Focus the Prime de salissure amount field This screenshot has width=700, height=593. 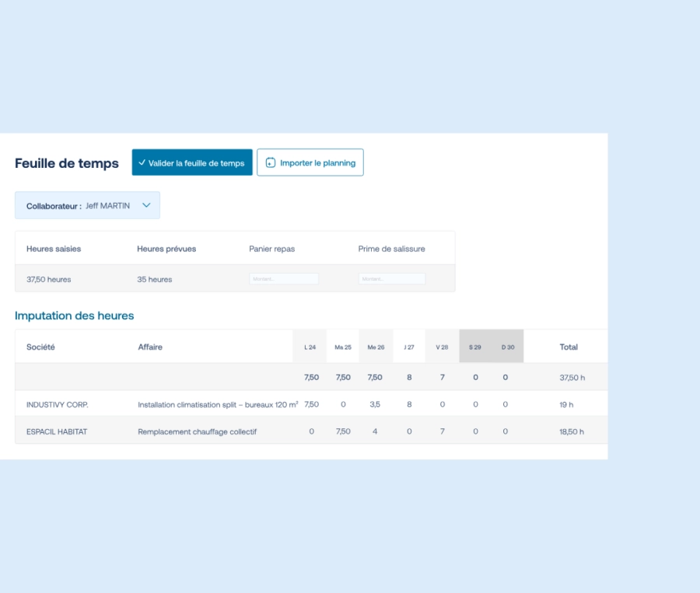392,279
